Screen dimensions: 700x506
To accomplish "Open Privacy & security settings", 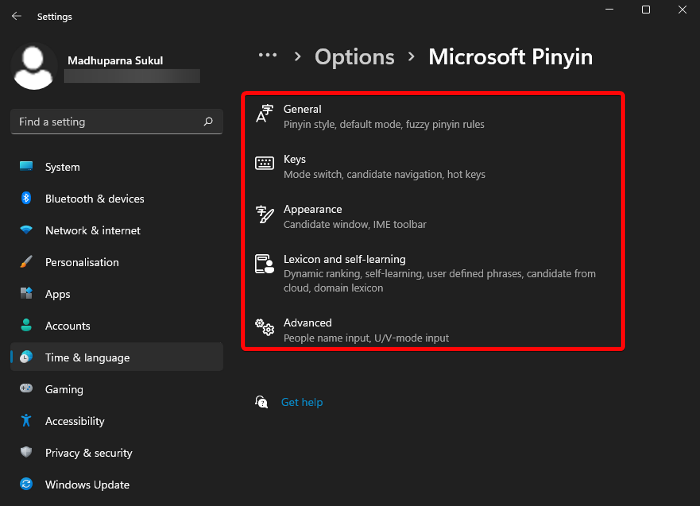I will 88,453.
